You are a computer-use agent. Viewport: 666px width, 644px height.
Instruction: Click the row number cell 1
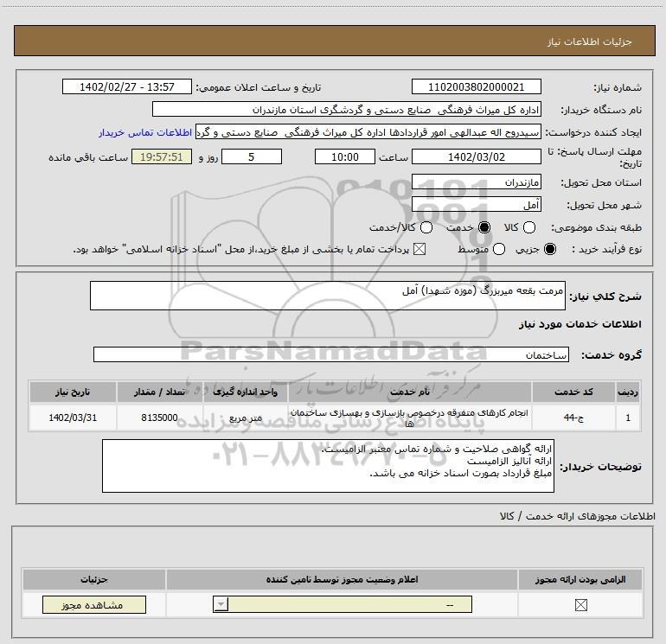coord(628,418)
